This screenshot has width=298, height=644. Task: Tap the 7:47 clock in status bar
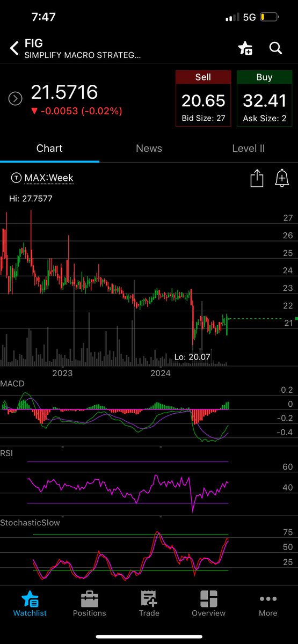(44, 17)
